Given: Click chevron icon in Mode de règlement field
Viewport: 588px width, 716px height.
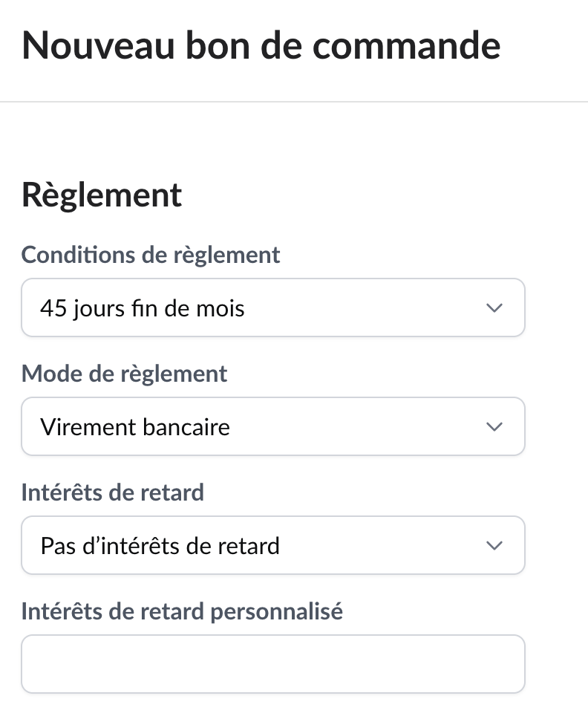Looking at the screenshot, I should [x=494, y=426].
